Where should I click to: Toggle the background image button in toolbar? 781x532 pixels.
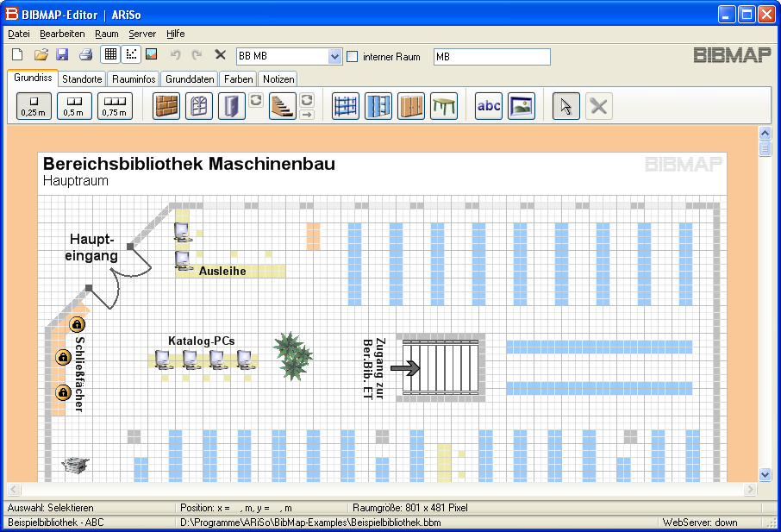(152, 54)
